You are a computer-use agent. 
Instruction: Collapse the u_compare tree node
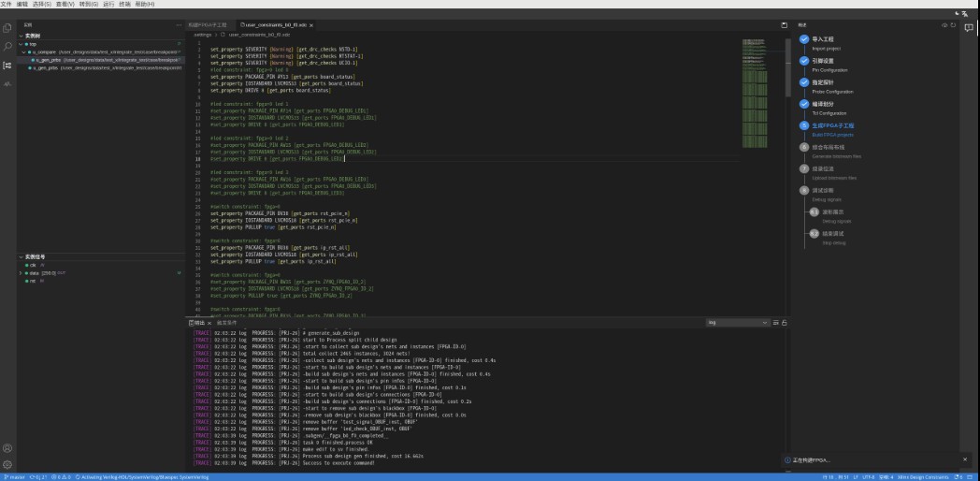[x=24, y=51]
